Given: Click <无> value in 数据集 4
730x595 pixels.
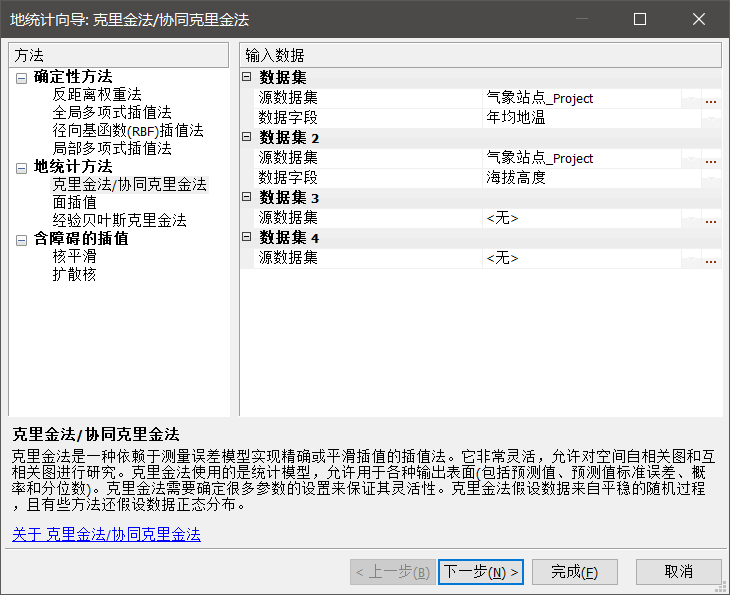Looking at the screenshot, I should click(x=582, y=258).
